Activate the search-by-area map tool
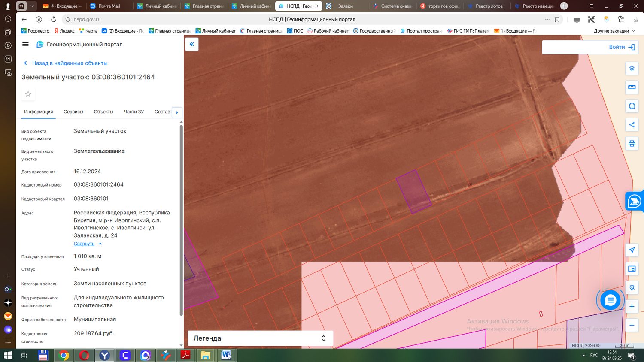644x362 pixels. tap(632, 106)
